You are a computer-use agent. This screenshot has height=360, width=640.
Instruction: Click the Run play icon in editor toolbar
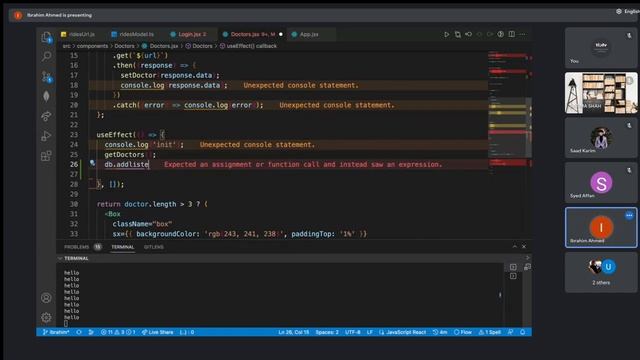[447, 34]
